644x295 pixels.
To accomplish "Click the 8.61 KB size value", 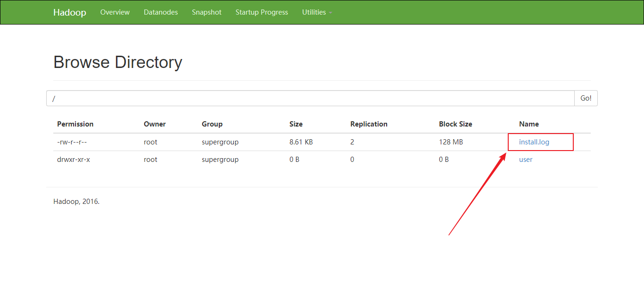I will [x=301, y=142].
